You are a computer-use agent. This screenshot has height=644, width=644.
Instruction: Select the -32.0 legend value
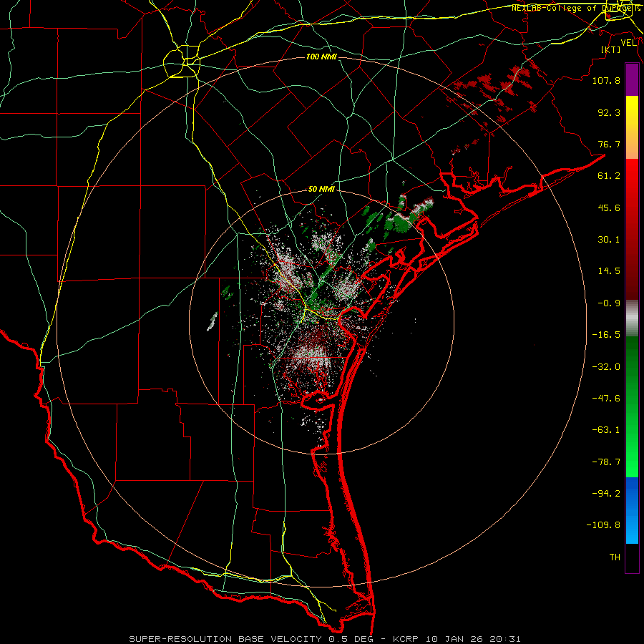pyautogui.click(x=606, y=367)
